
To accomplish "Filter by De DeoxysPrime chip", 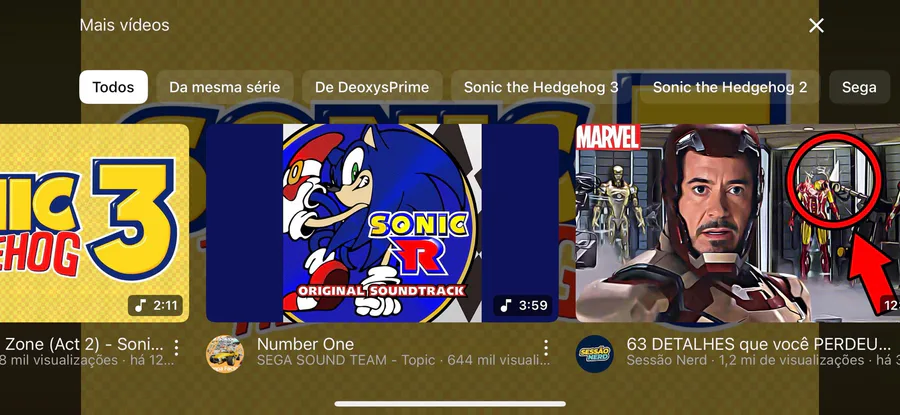I will pos(372,87).
